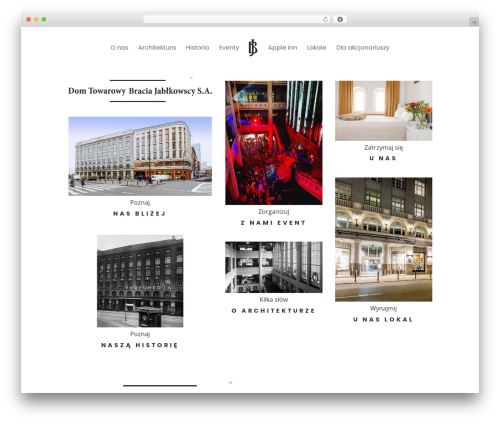Click the yellow minimize window dot
The image size is (500, 423).
(x=36, y=19)
